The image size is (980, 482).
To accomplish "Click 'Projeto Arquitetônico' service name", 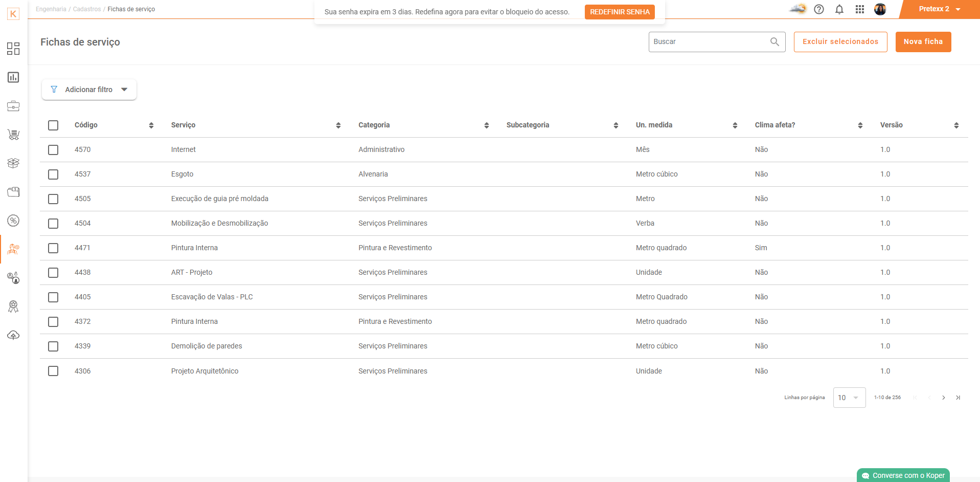I will tap(204, 371).
